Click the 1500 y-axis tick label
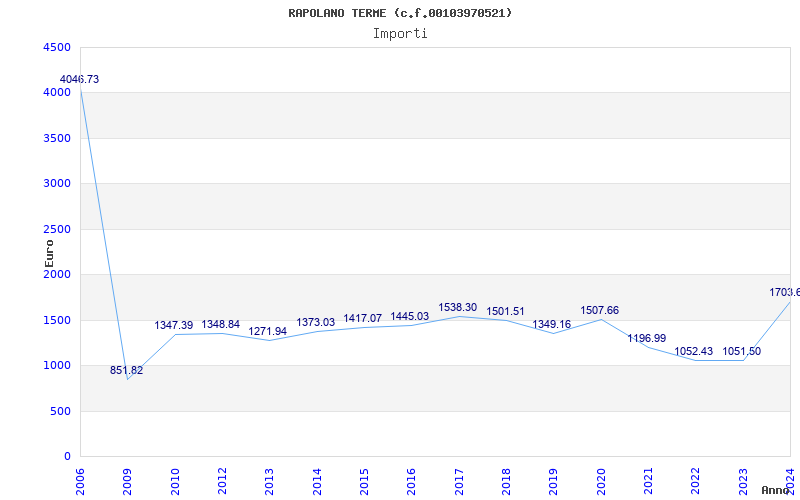Image resolution: width=800 pixels, height=500 pixels. coord(57,320)
